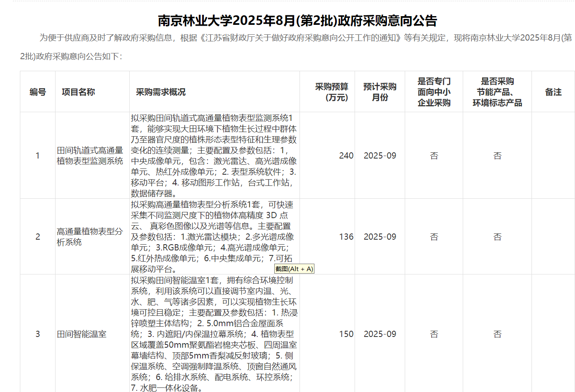This screenshot has height=392, width=575.
Task: Select the 编号 column header
Action: 38,92
